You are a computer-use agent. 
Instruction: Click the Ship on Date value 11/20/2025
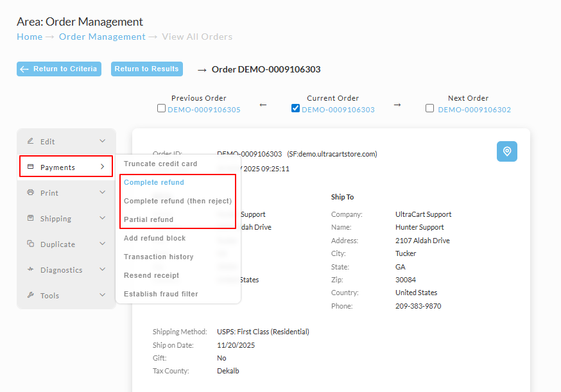tap(236, 345)
